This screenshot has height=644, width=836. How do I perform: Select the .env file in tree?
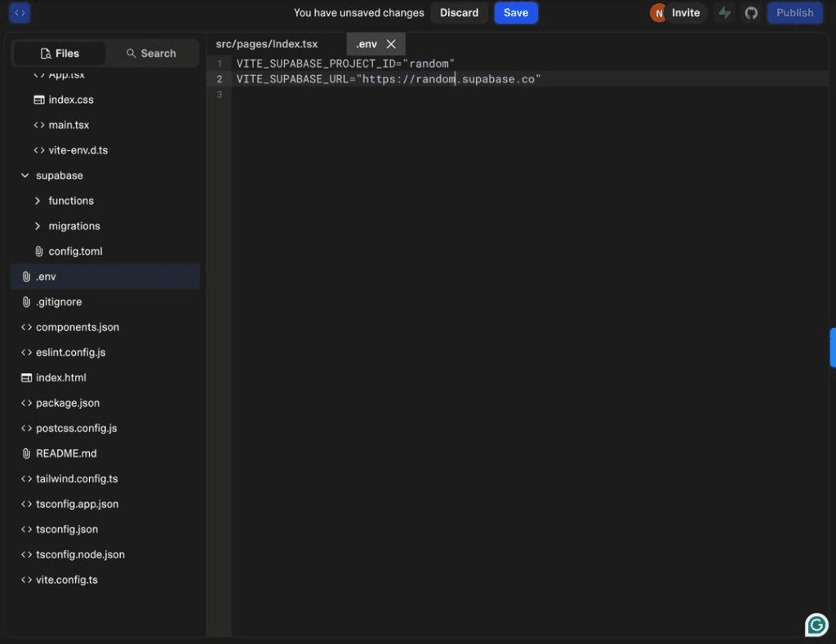point(105,277)
